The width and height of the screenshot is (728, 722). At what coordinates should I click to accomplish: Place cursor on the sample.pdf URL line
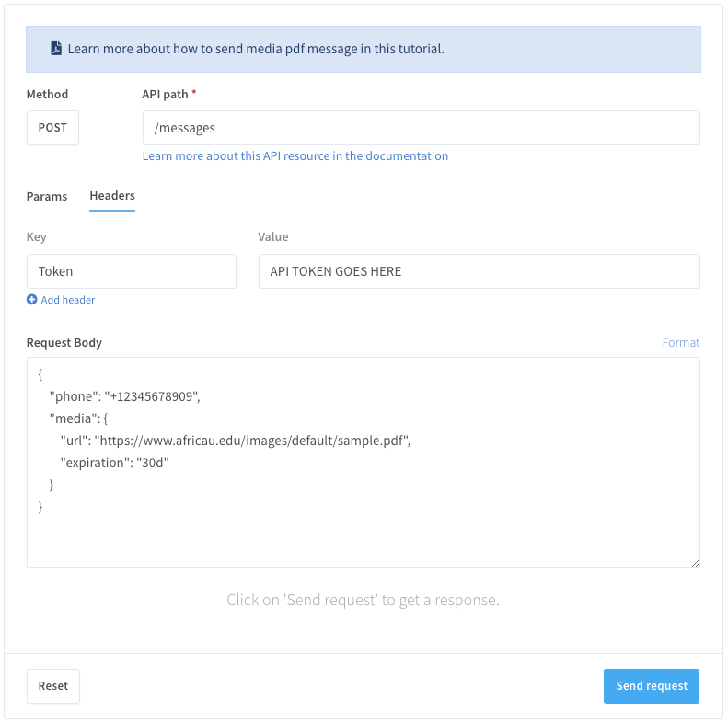pyautogui.click(x=235, y=441)
